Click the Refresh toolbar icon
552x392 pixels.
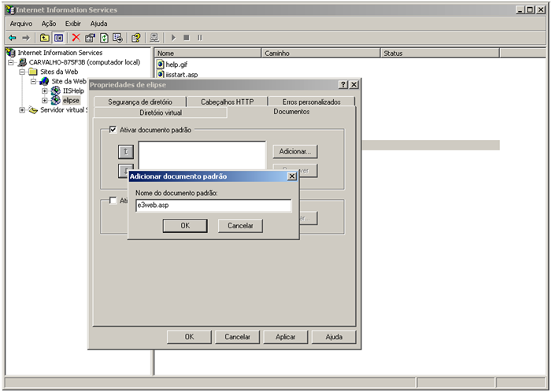tap(104, 37)
